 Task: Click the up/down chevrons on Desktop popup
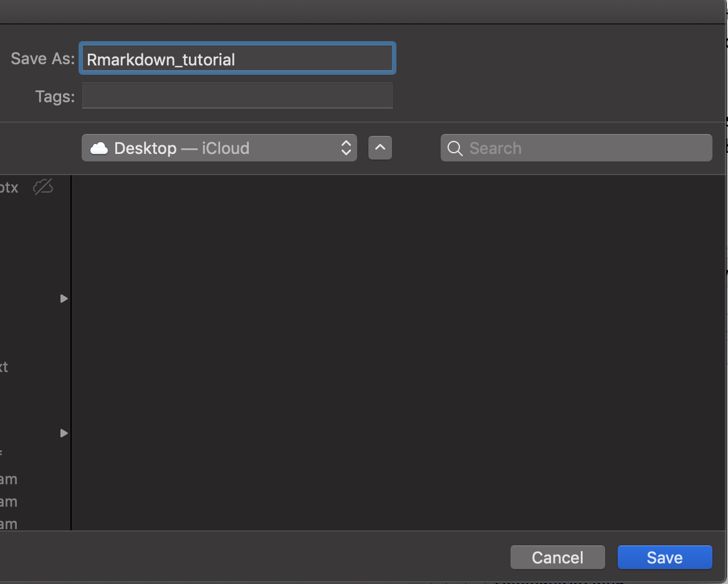point(346,148)
